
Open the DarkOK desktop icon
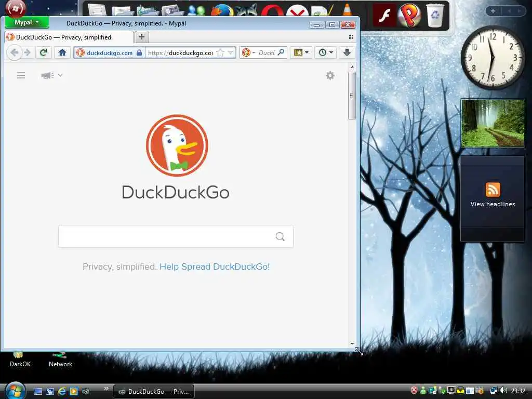coord(20,361)
